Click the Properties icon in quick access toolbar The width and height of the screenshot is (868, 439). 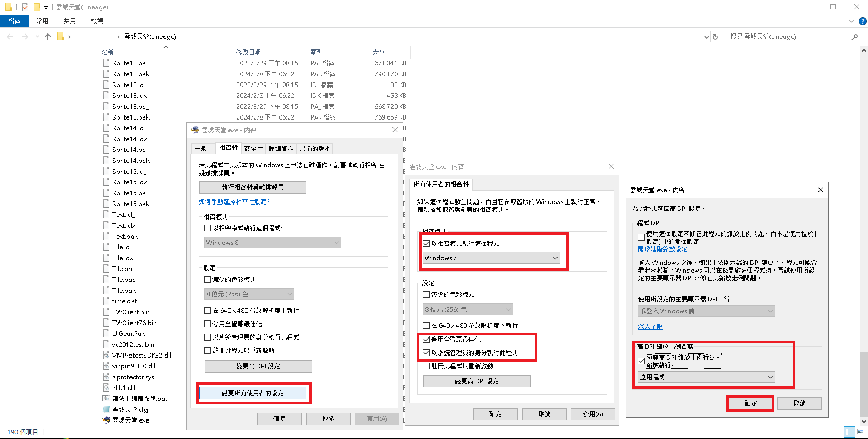(25, 7)
